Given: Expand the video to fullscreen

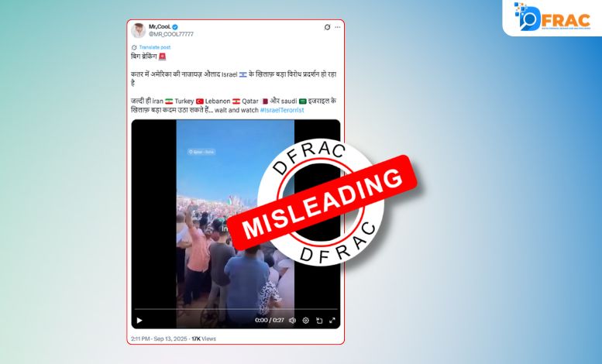Looking at the screenshot, I should [332, 320].
